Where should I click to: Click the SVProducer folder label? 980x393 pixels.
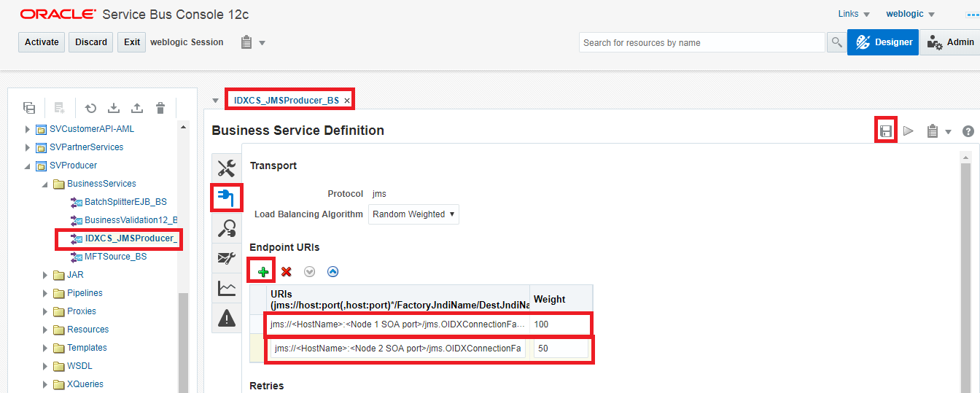73,166
